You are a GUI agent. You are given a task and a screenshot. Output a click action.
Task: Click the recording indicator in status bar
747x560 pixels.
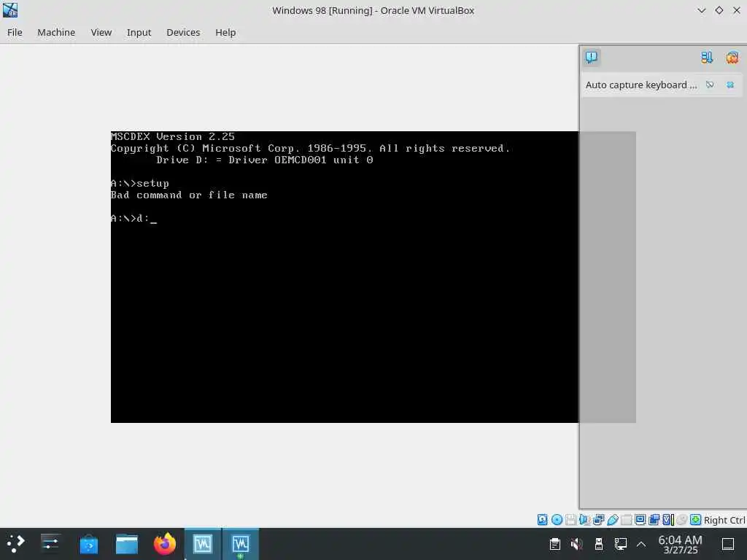[x=654, y=519]
